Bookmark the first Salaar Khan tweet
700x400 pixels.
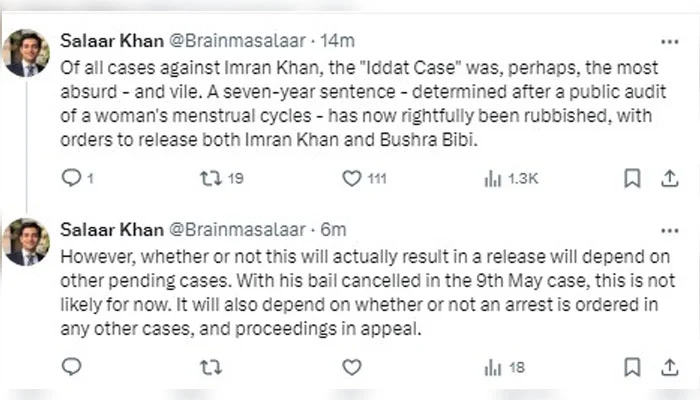point(632,178)
